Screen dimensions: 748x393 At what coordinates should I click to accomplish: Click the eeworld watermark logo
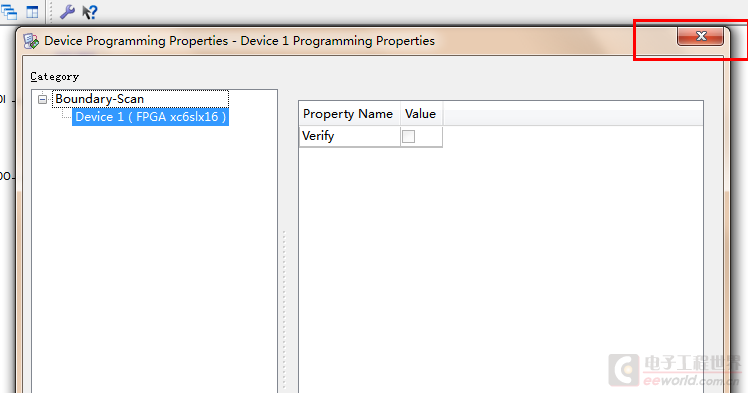(x=675, y=370)
